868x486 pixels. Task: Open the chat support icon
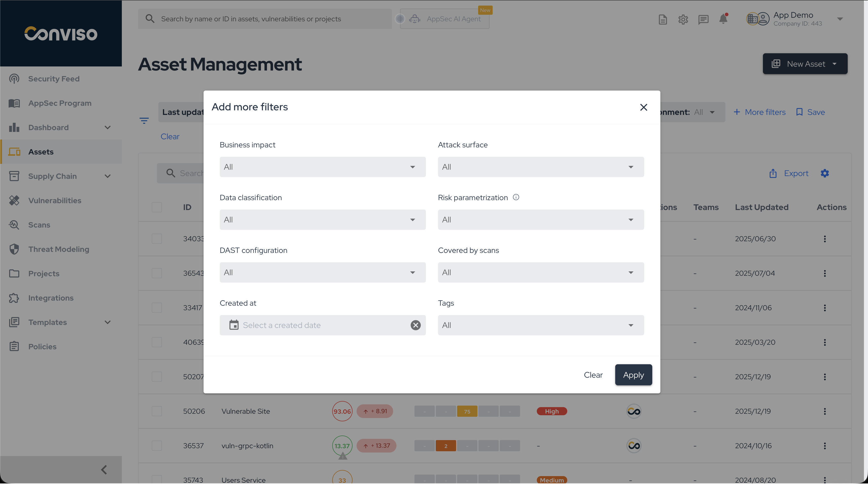(703, 20)
